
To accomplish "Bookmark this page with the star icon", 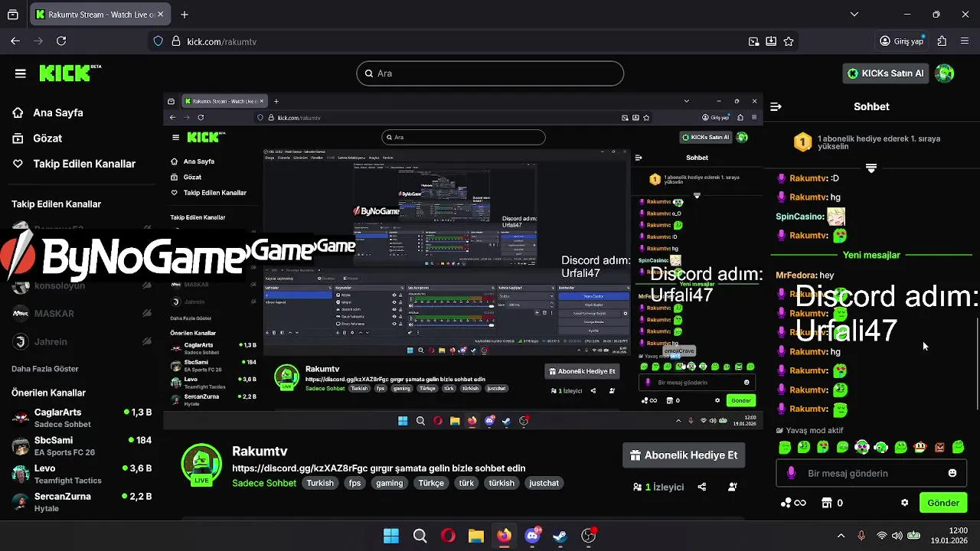I will pos(789,41).
